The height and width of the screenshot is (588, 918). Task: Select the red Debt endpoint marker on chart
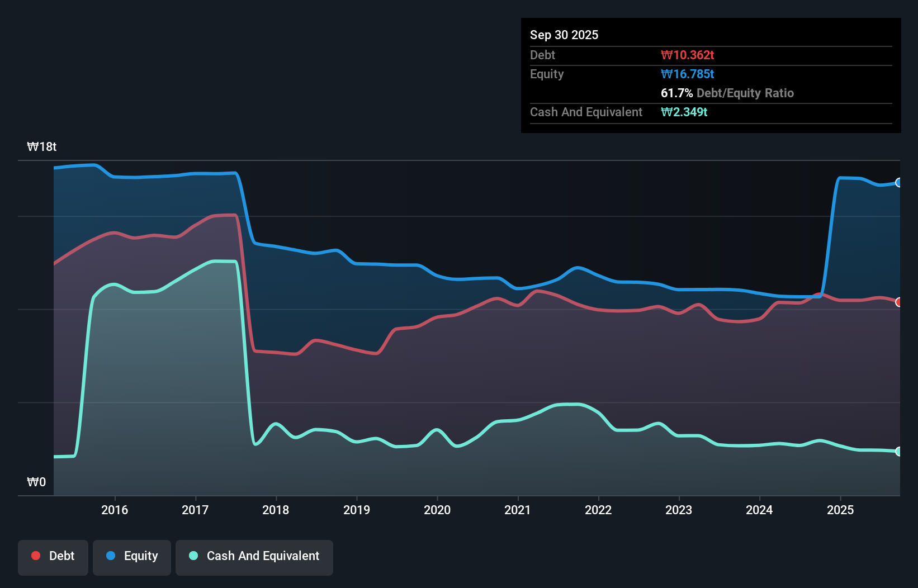click(898, 302)
